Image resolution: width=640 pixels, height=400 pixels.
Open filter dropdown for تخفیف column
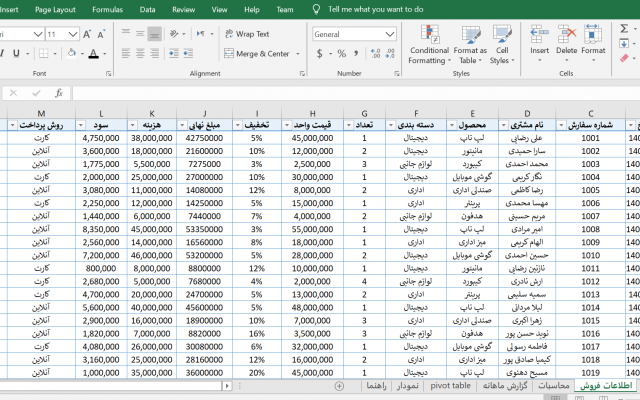click(238, 125)
